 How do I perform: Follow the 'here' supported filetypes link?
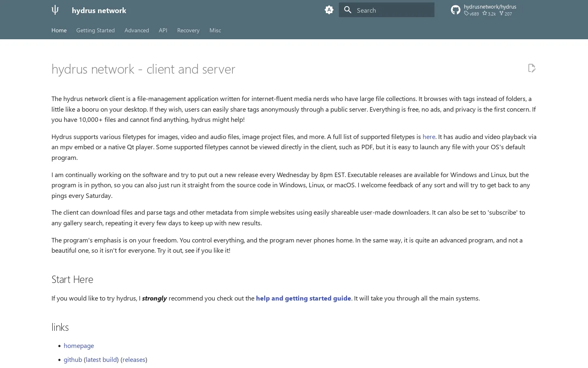[429, 137]
